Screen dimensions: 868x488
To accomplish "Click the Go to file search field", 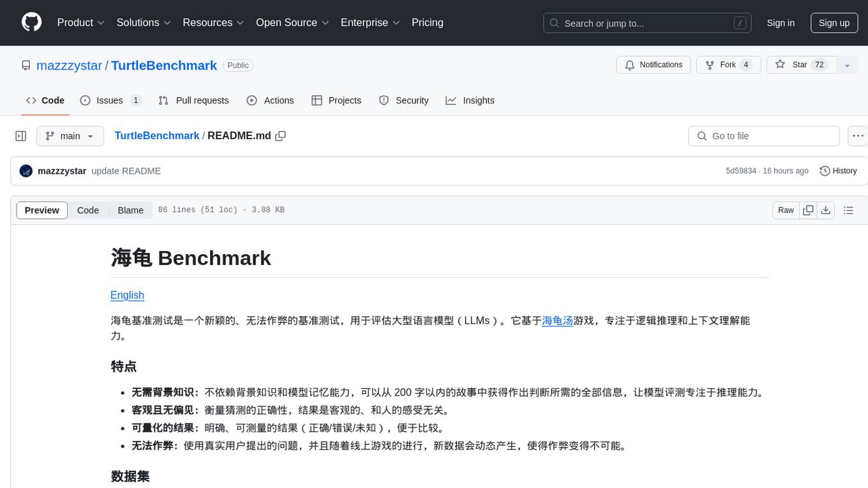I will (764, 136).
